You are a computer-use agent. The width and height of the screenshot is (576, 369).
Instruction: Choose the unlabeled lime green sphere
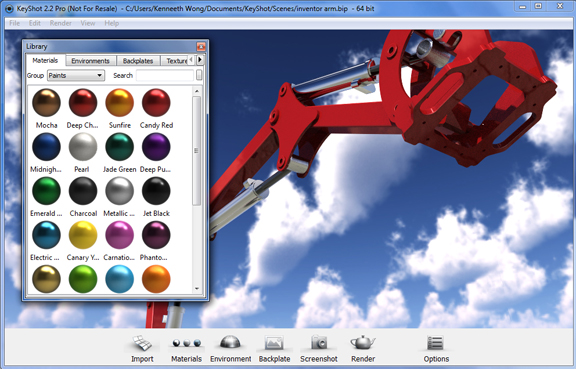coord(83,279)
